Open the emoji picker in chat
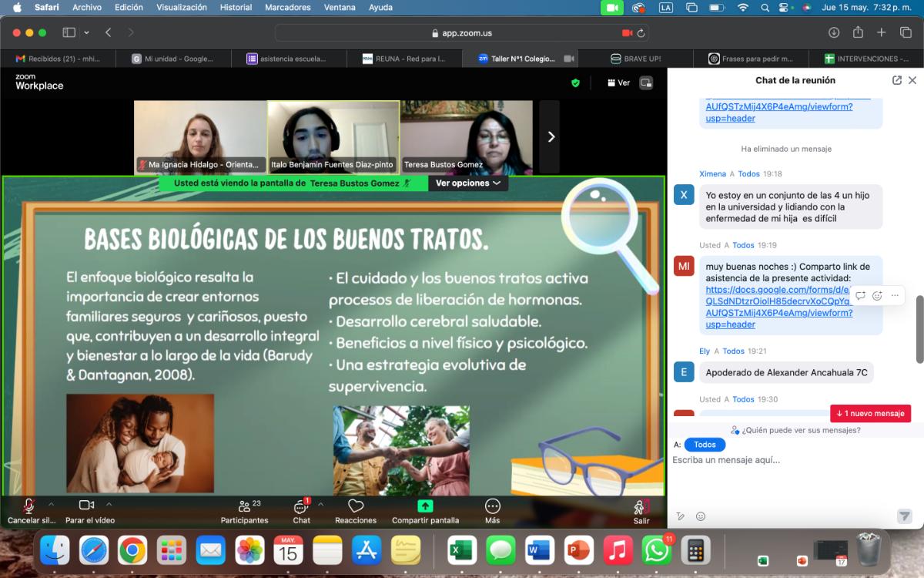 701,516
